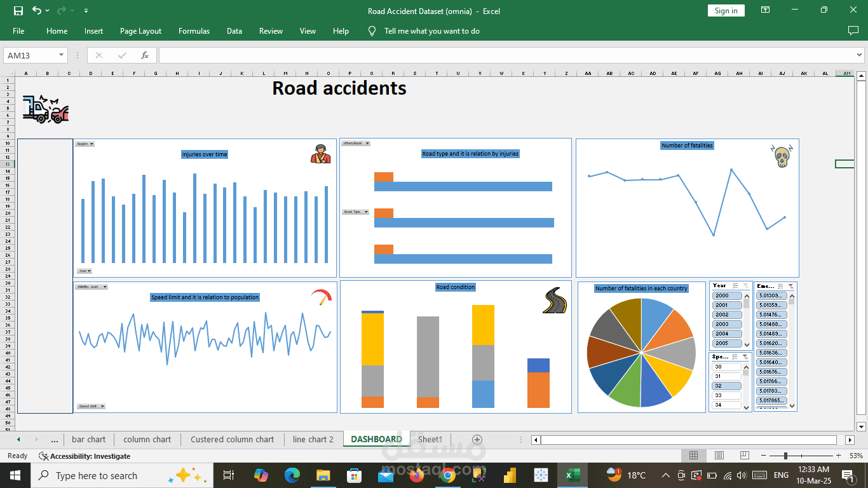The width and height of the screenshot is (868, 488).
Task: Open the comments pane icon
Action: (853, 30)
